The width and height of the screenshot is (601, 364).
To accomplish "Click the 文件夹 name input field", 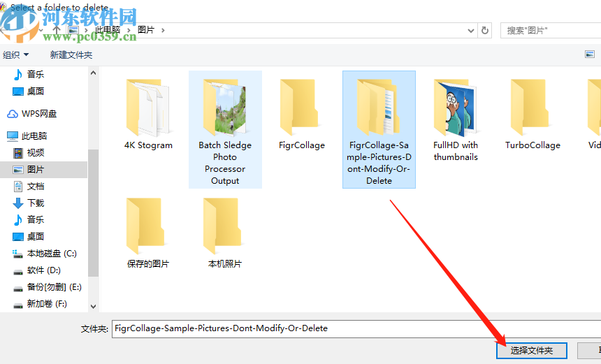I will coord(356,328).
